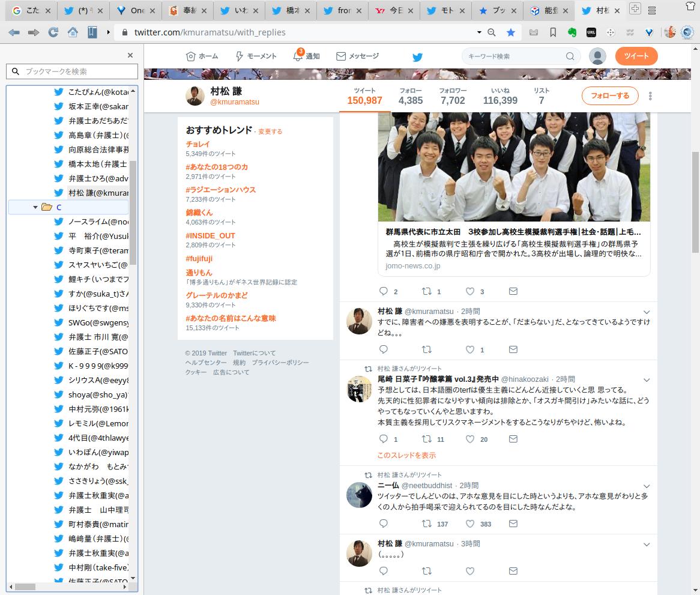The width and height of the screenshot is (700, 595).
Task: Switch to the Yahoo 今日 tab
Action: (x=394, y=10)
